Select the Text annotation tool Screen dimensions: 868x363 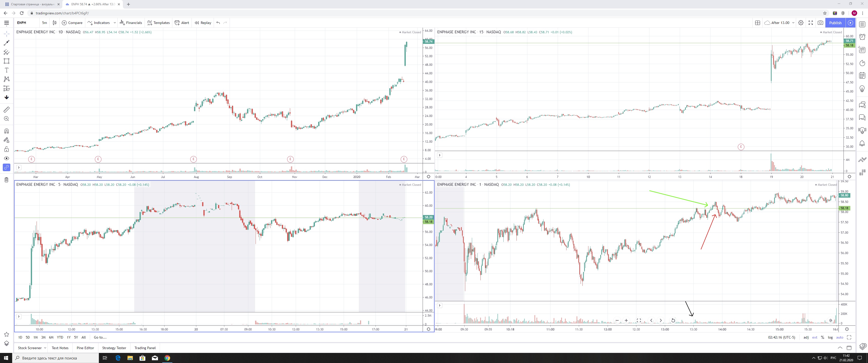pyautogui.click(x=6, y=70)
